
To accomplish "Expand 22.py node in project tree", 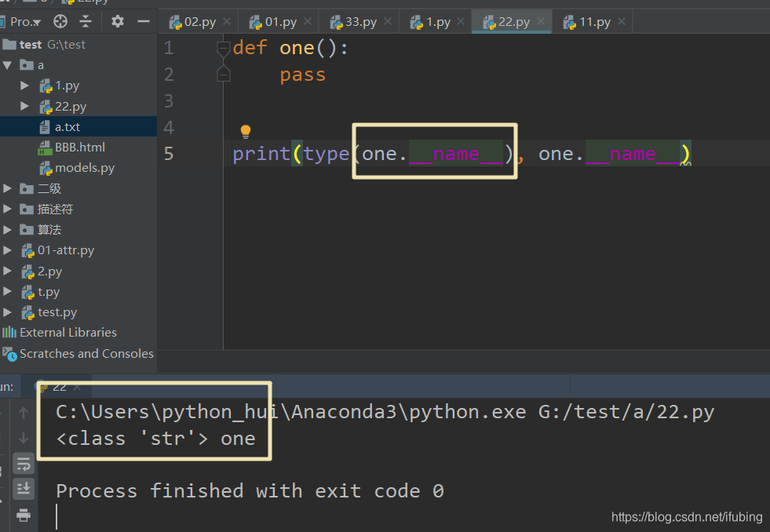I will point(24,106).
